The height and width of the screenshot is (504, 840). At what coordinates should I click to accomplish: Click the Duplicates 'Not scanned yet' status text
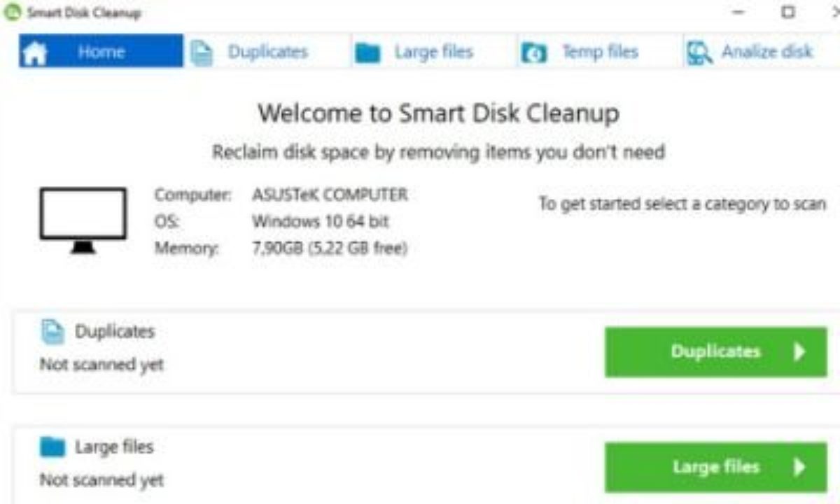pyautogui.click(x=101, y=365)
